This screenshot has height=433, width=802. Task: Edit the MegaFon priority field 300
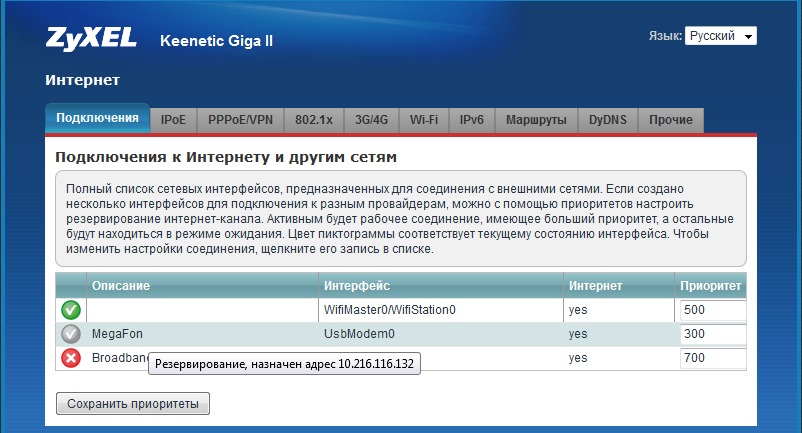[712, 334]
